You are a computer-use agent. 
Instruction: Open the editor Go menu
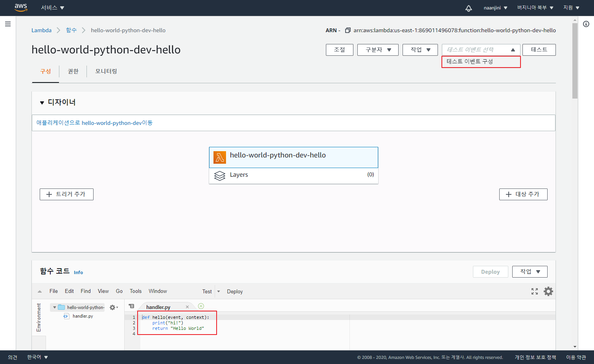coord(119,291)
